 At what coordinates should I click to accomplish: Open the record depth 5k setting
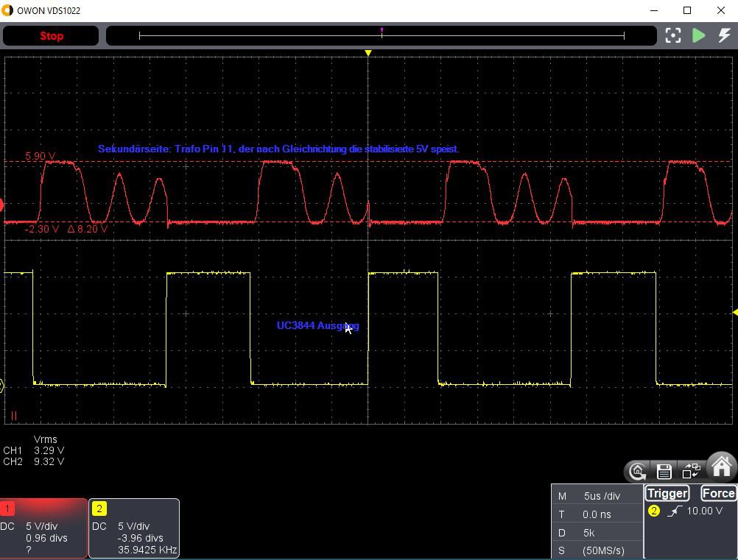click(588, 533)
